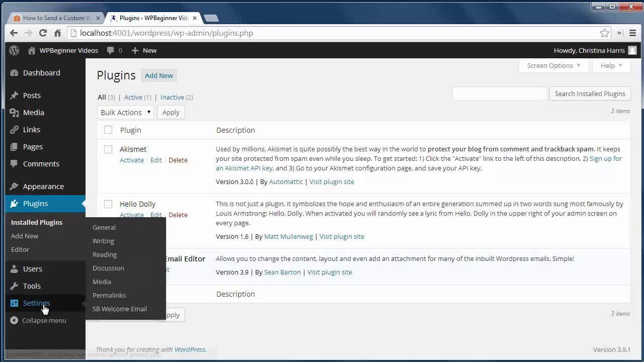Click the browser forward arrow
The image size is (644, 362).
click(28, 33)
